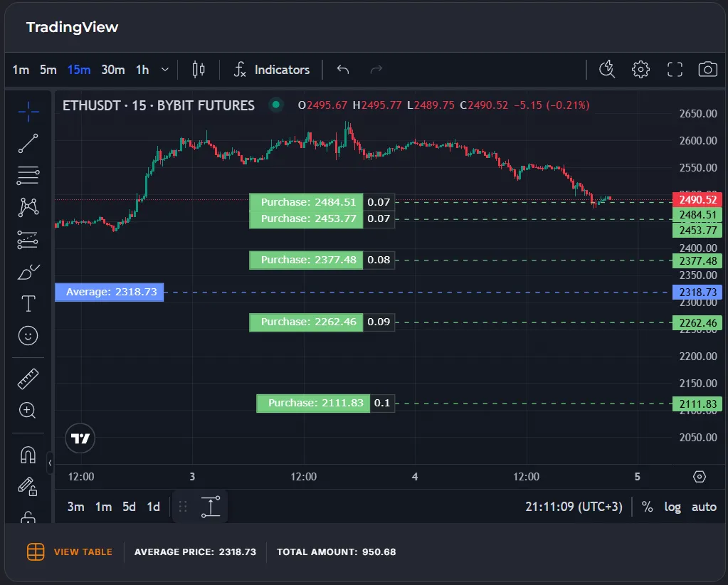
Task: Open the Fibonacci retracement tool
Action: click(x=28, y=175)
